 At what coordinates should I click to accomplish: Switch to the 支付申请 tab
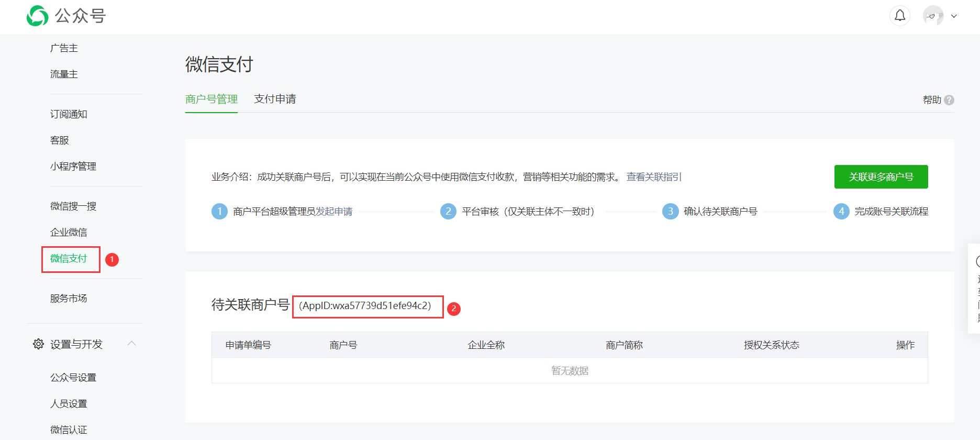point(275,99)
